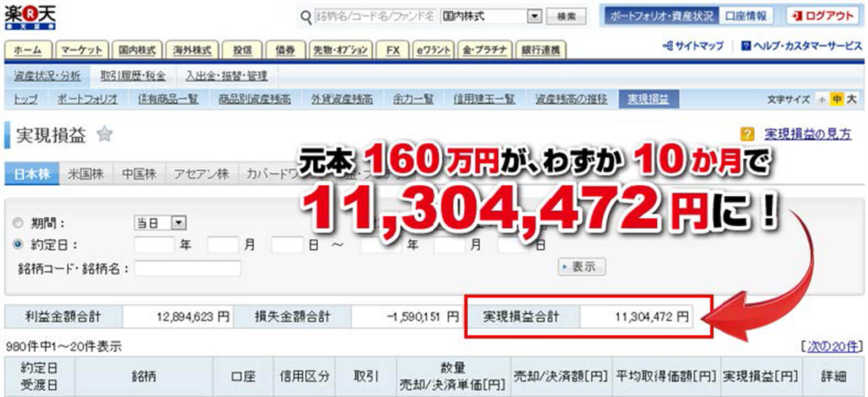Click the 銘柄コード・銘柄名 input field
The width and height of the screenshot is (868, 397).
pos(187,269)
